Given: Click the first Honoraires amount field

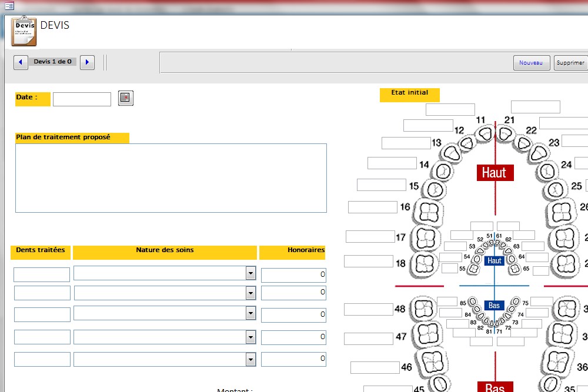Looking at the screenshot, I should [x=293, y=275].
